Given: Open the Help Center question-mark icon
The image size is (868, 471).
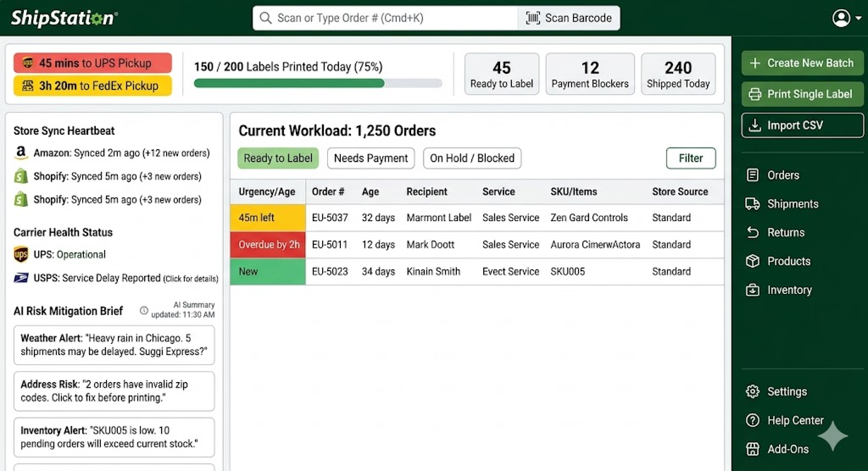Looking at the screenshot, I should (x=752, y=420).
